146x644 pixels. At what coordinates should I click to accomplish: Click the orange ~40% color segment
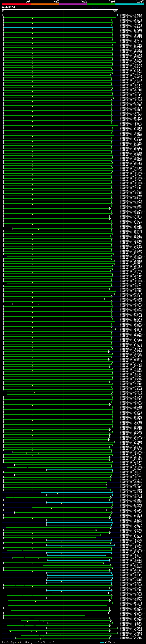[45, 4]
